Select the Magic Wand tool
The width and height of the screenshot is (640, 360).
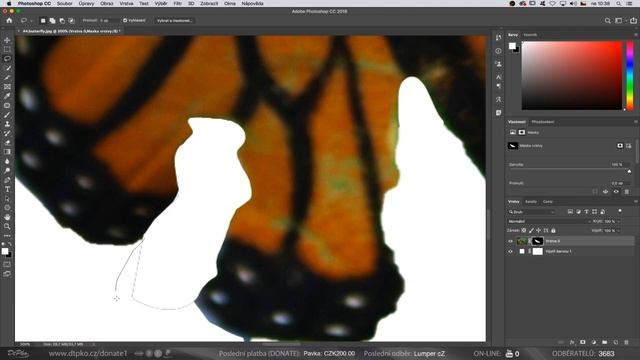coord(7,68)
